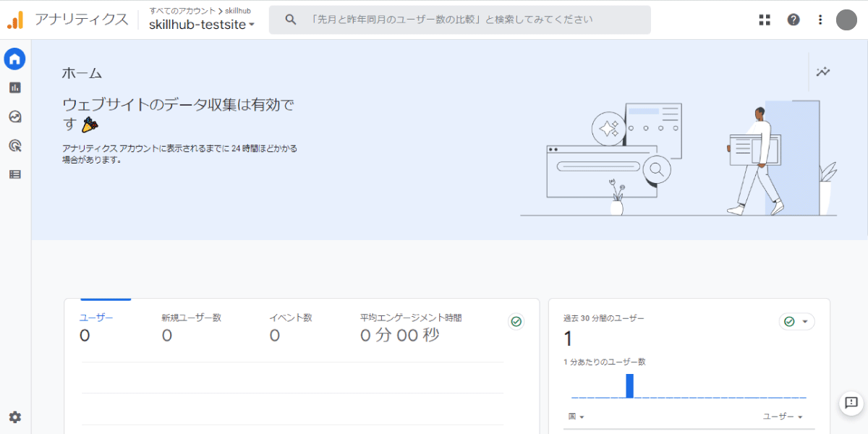Click the ウェブサイトのデータ収集は有効です message

(179, 114)
